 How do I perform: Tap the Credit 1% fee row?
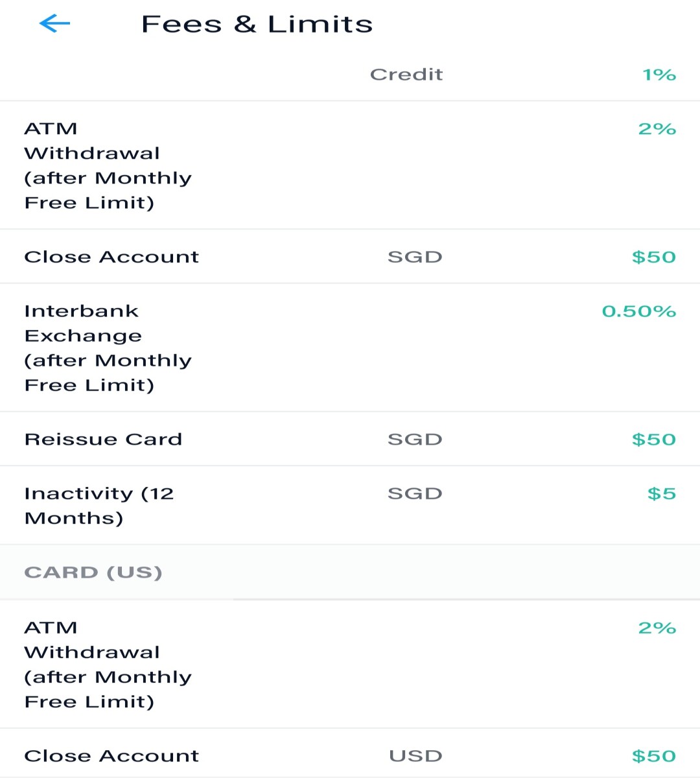[350, 75]
